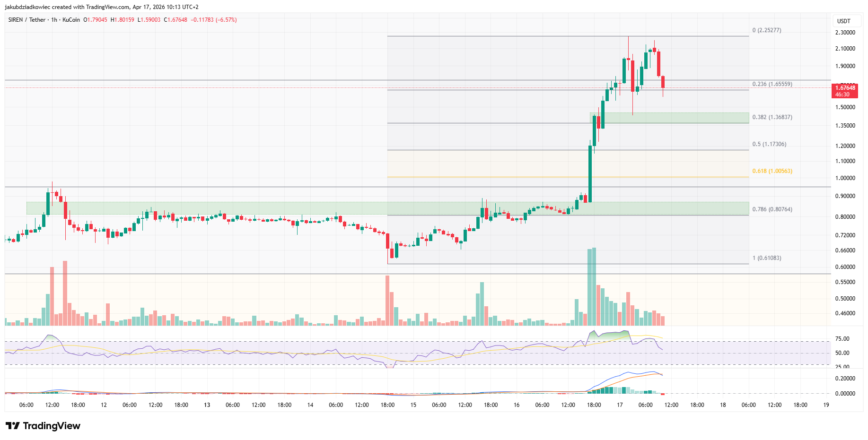Click the Apr 17 date label on the time axis
868x440 pixels.
click(x=619, y=405)
